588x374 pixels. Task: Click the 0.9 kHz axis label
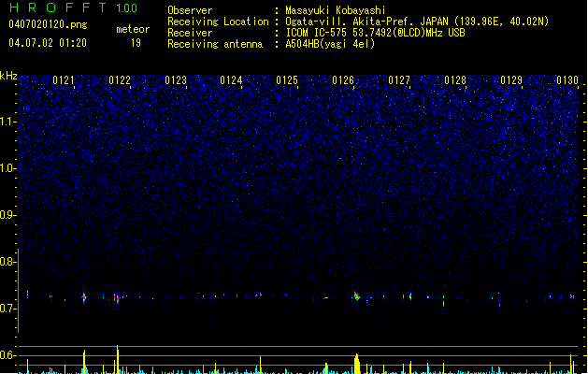point(7,215)
